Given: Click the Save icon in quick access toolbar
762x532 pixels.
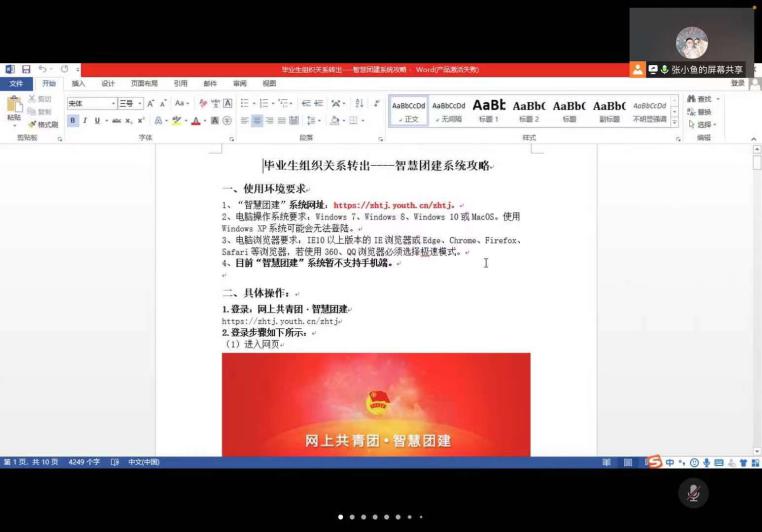Looking at the screenshot, I should tap(26, 69).
